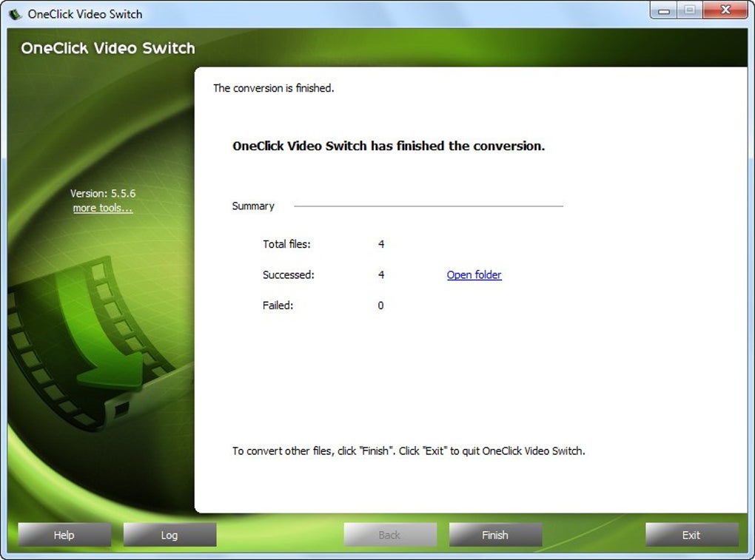Open folder with the converted files
The height and width of the screenshot is (560, 755).
click(474, 274)
